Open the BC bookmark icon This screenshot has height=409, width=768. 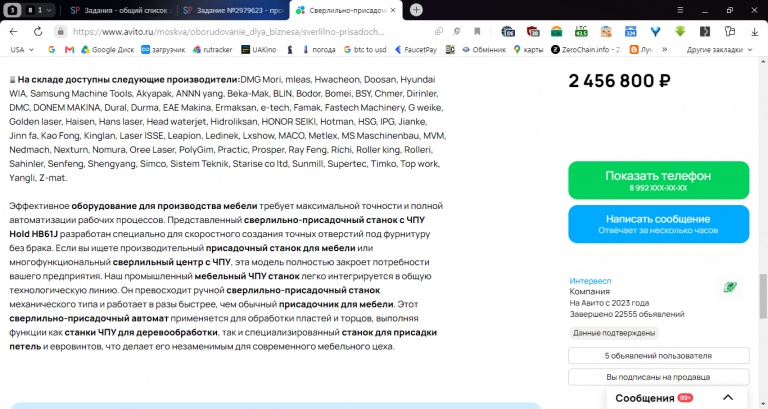click(x=450, y=49)
